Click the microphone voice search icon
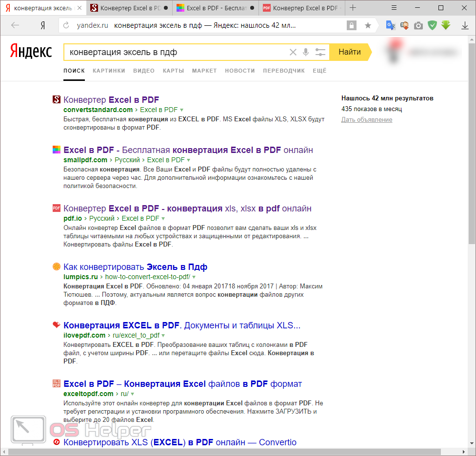The width and height of the screenshot is (476, 456). coord(306,52)
